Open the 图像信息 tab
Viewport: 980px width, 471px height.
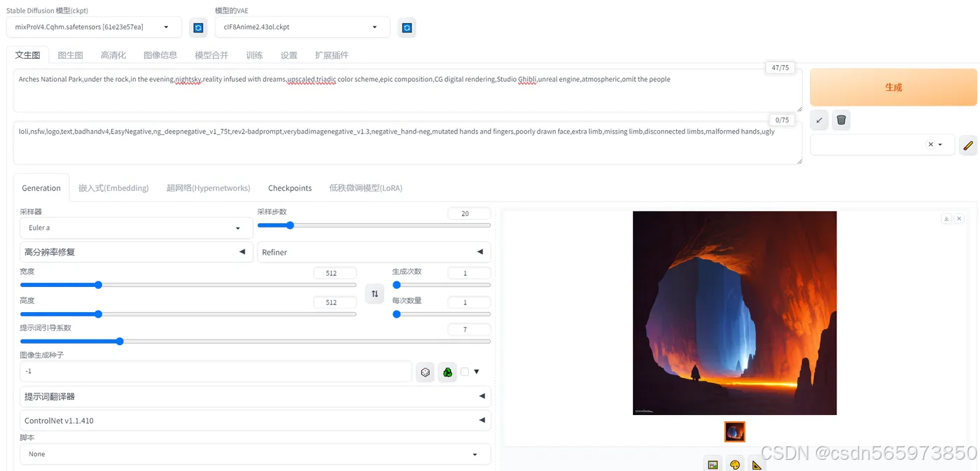160,55
